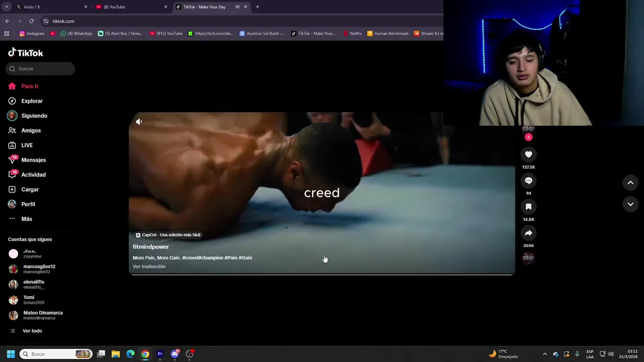Go to previous video with up chevron

(630, 183)
